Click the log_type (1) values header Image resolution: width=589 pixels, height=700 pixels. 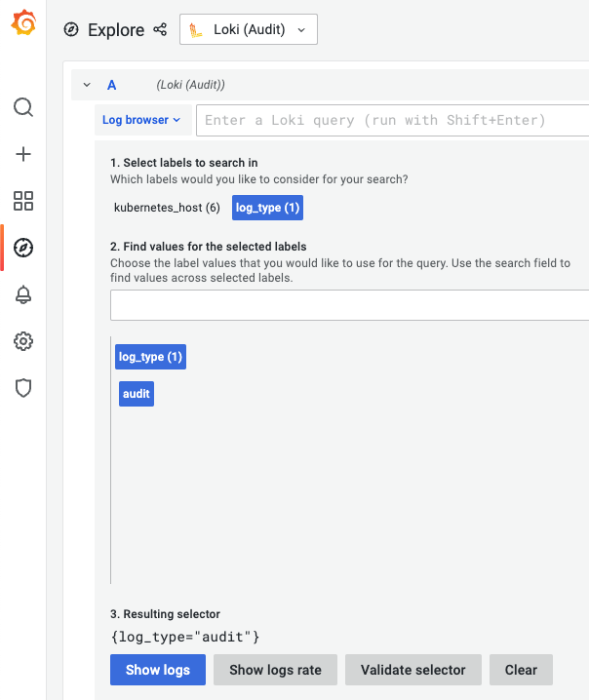click(x=150, y=357)
